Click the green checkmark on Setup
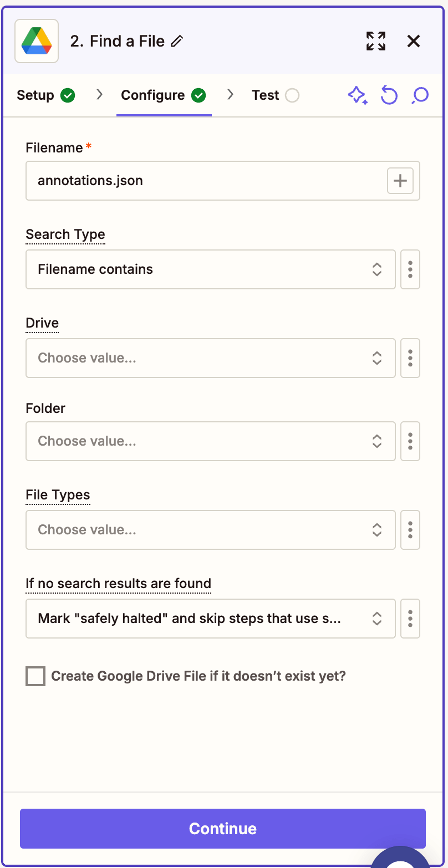The width and height of the screenshot is (448, 868). tap(67, 95)
